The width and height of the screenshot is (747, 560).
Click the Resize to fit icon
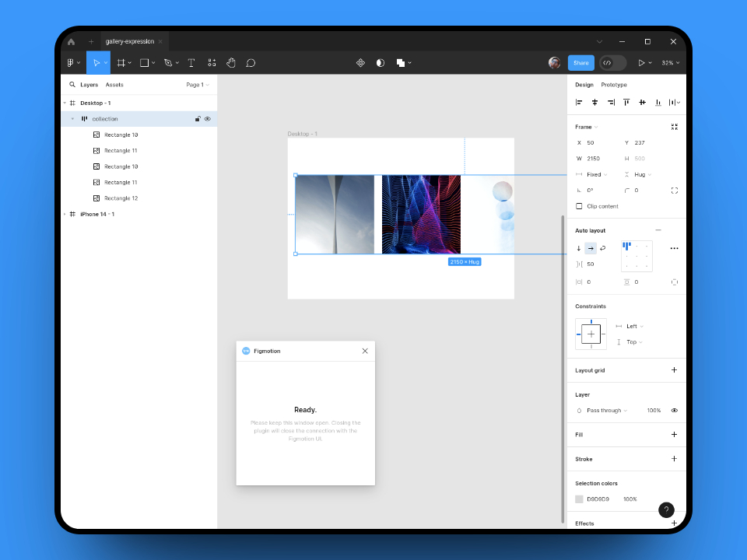[674, 127]
